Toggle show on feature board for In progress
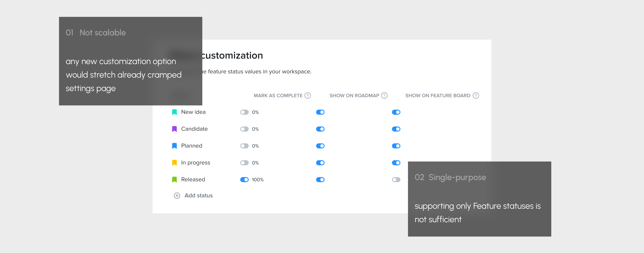This screenshot has height=253, width=644. pyautogui.click(x=396, y=163)
